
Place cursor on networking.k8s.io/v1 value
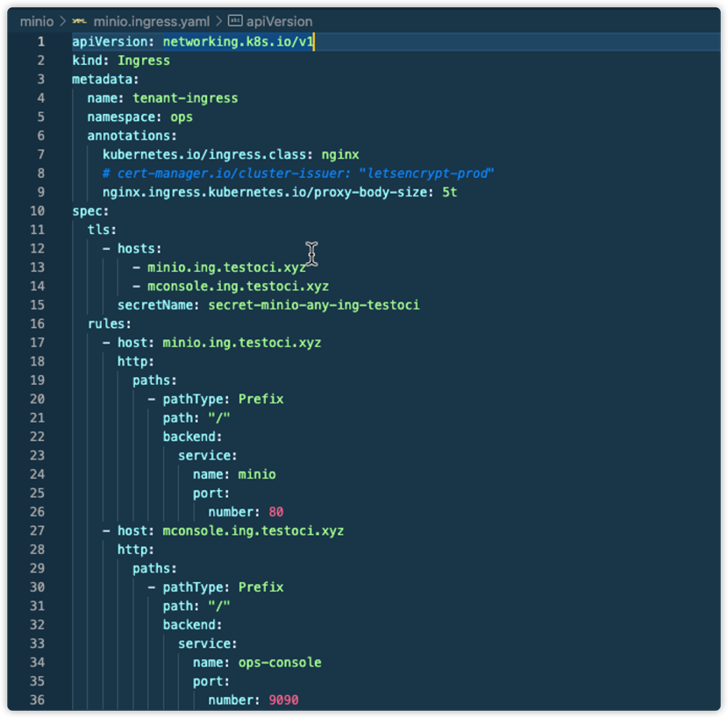tap(239, 42)
